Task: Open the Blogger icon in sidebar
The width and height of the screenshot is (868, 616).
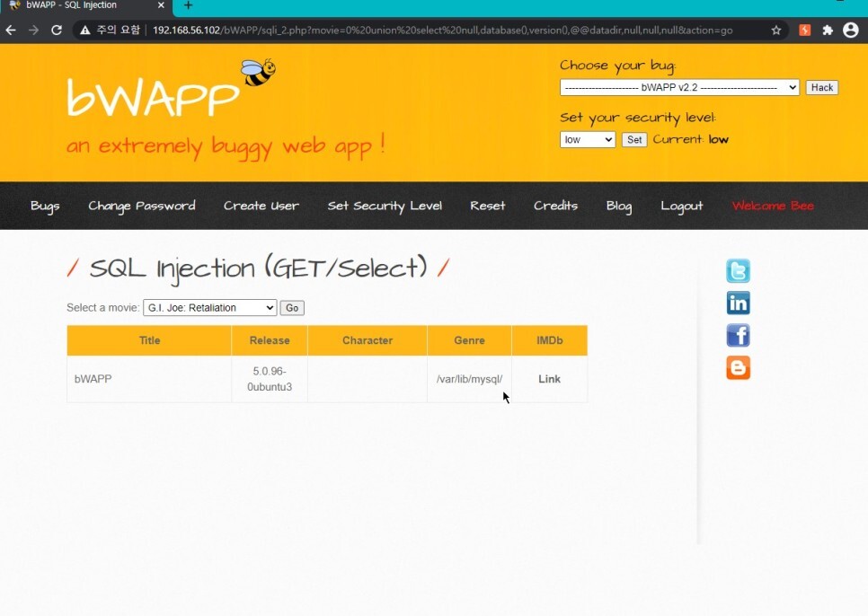Action: point(738,368)
